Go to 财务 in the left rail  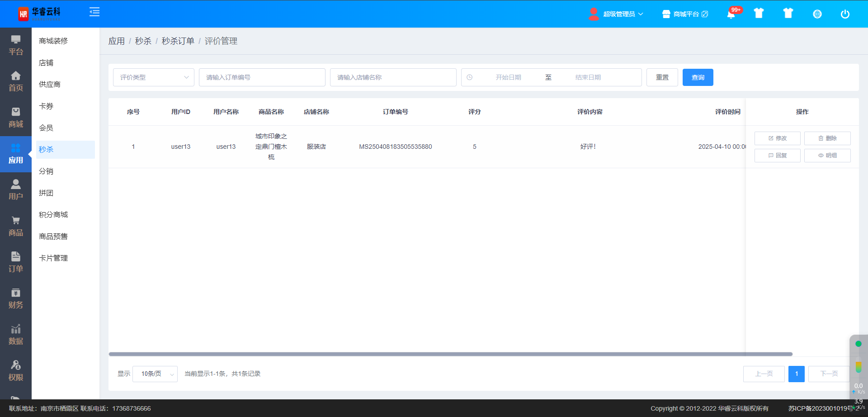pyautogui.click(x=16, y=299)
